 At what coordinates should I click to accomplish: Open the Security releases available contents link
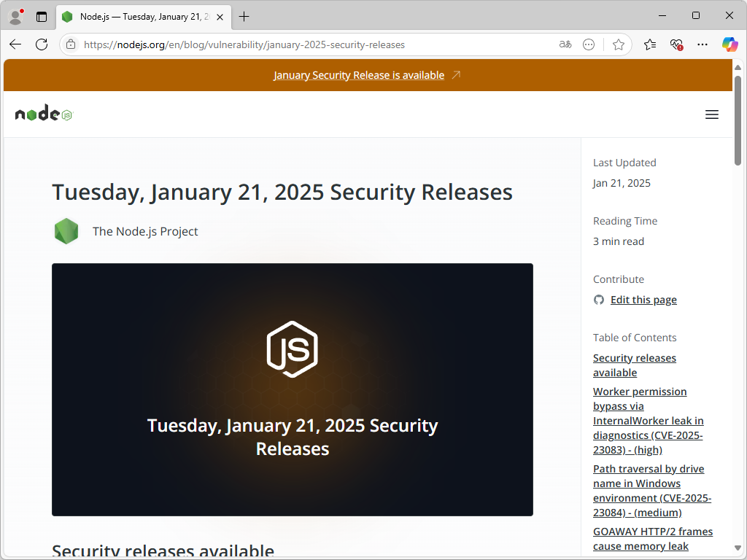point(634,365)
